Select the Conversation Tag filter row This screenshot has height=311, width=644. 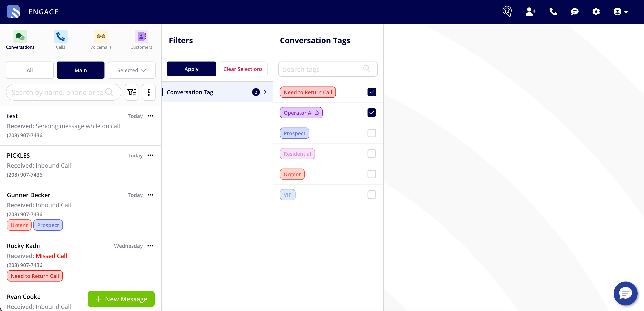217,92
